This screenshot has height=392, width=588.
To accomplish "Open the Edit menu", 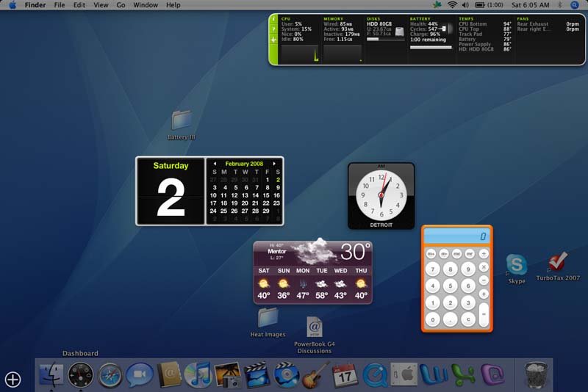I will tap(79, 5).
